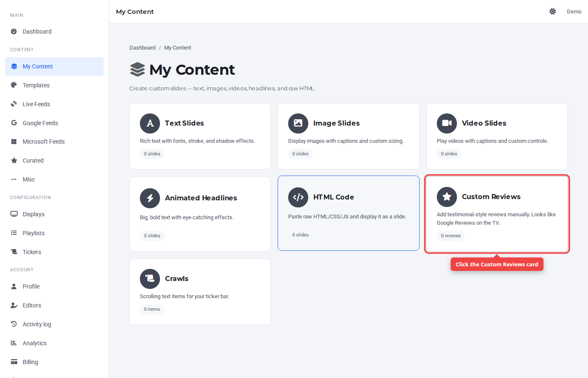Click the Editors user-pen icon
Image resolution: width=588 pixels, height=378 pixels.
14,305
